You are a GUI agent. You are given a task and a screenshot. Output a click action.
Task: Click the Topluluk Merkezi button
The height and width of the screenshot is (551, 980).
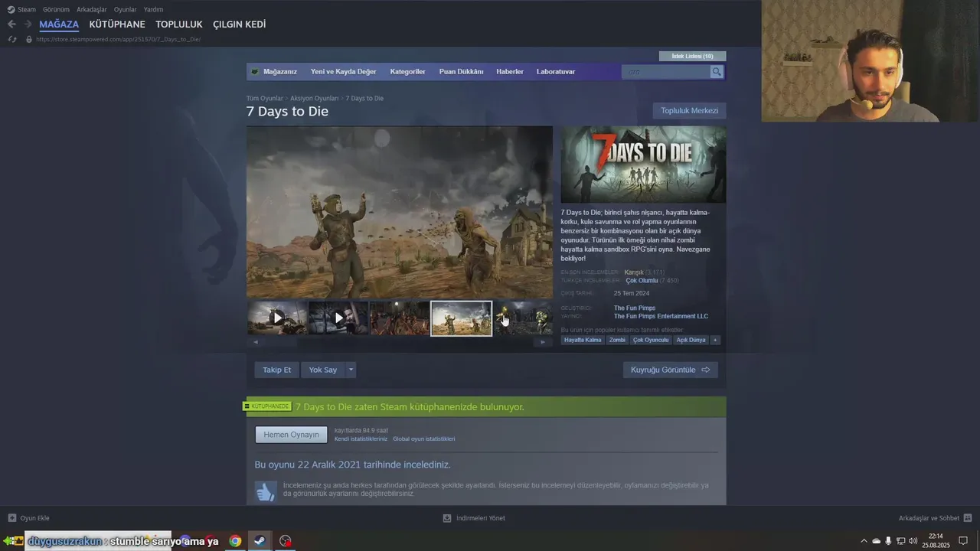coord(689,111)
